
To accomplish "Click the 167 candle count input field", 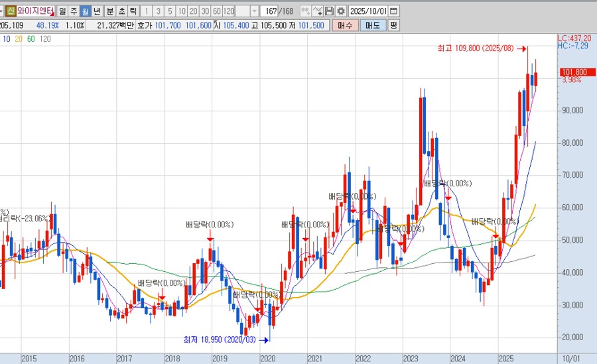I will pyautogui.click(x=269, y=11).
